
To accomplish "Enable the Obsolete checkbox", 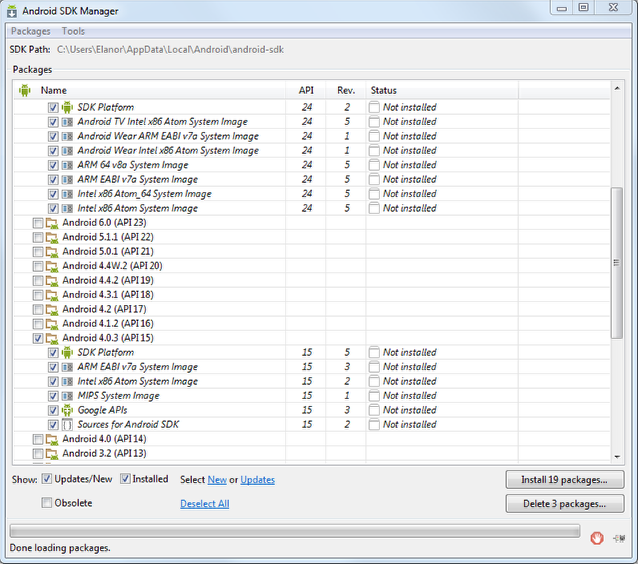I will 47,503.
